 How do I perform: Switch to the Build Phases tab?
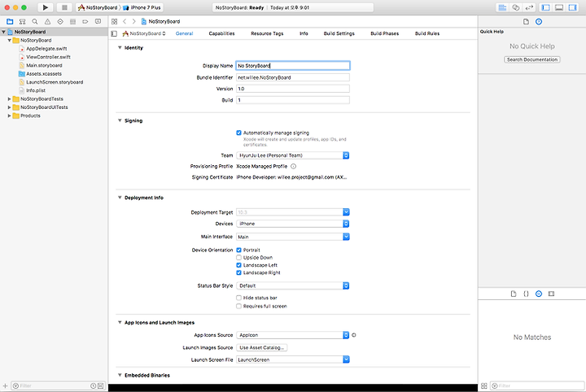point(384,33)
